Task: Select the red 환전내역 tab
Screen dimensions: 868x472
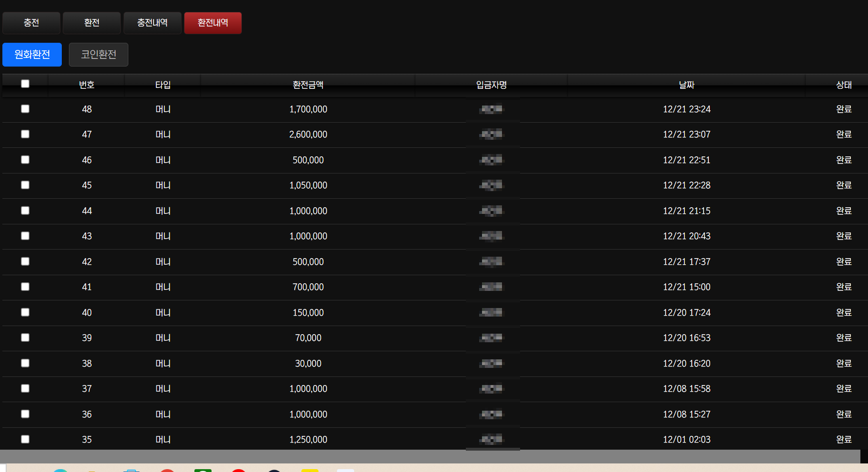Action: click(x=213, y=23)
